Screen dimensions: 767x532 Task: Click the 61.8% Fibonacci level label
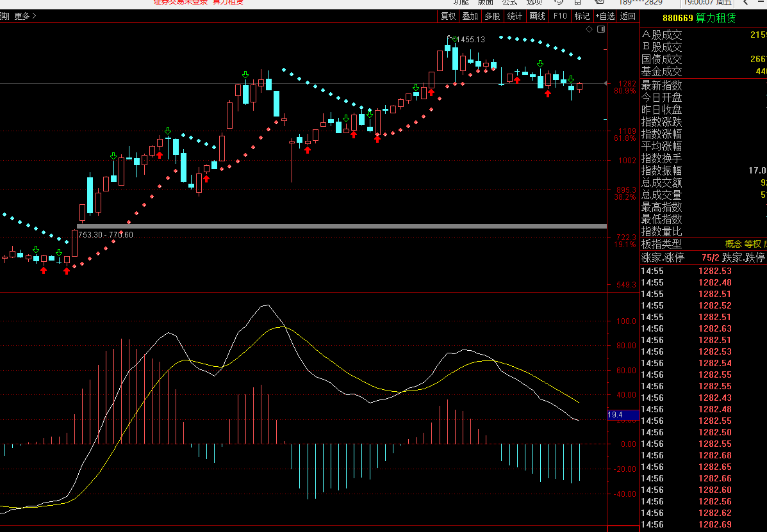625,138
